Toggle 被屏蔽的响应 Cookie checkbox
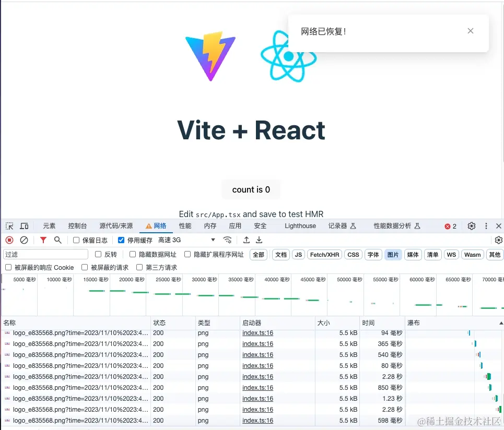Viewport: 504px width, 430px height. pos(8,267)
